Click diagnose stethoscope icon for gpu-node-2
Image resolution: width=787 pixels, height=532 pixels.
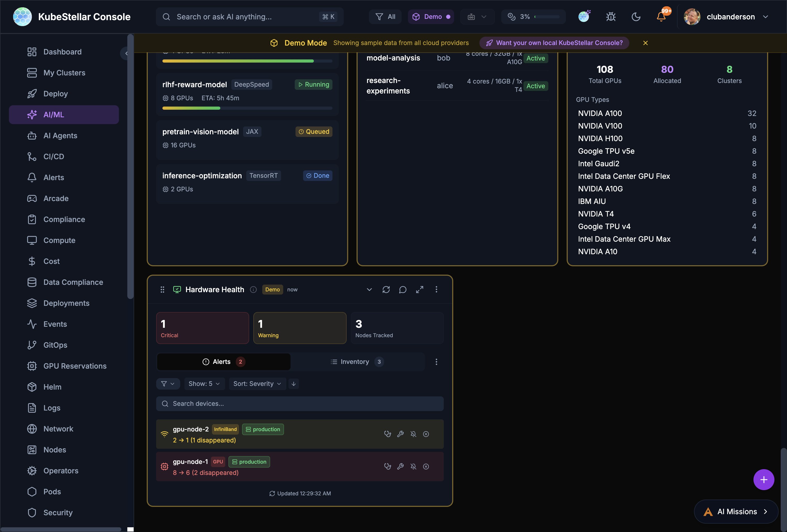(x=387, y=434)
